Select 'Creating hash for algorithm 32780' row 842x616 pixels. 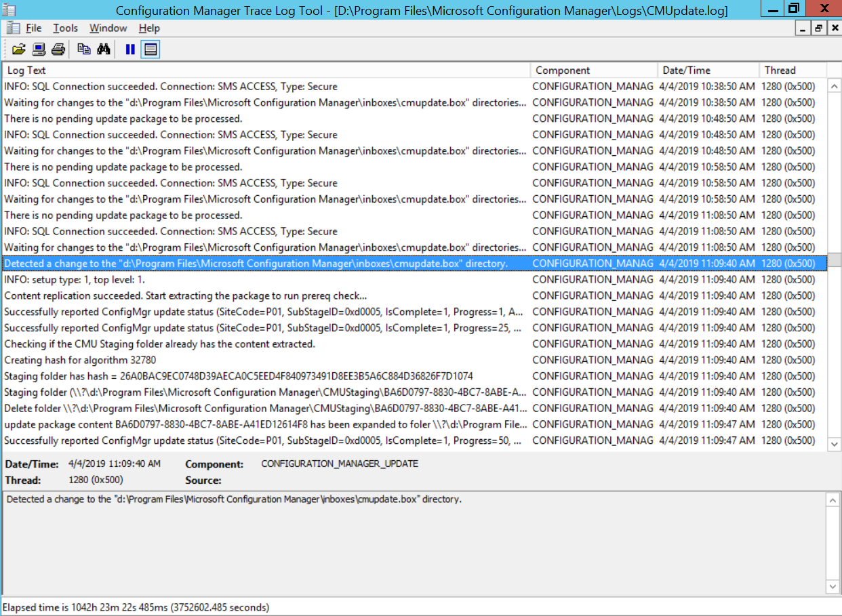pos(415,360)
